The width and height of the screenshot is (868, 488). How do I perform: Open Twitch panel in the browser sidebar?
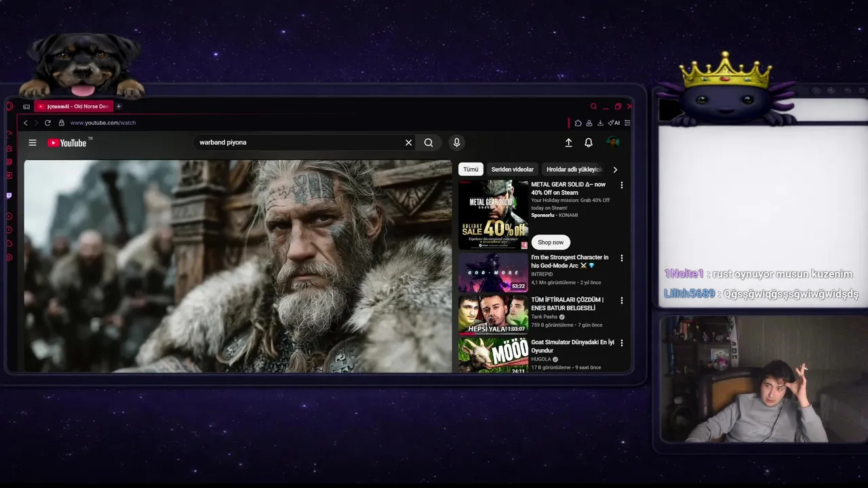9,195
